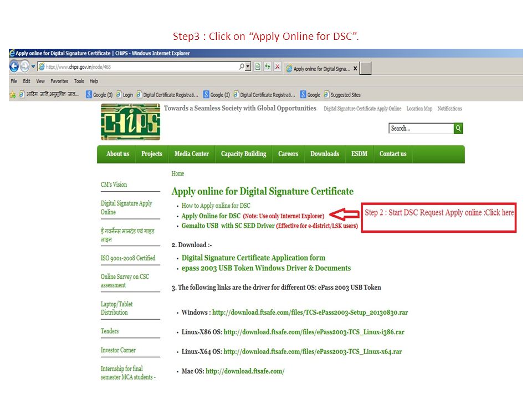The width and height of the screenshot is (532, 399).
Task: Click the red Stop loading icon
Action: pyautogui.click(x=277, y=66)
